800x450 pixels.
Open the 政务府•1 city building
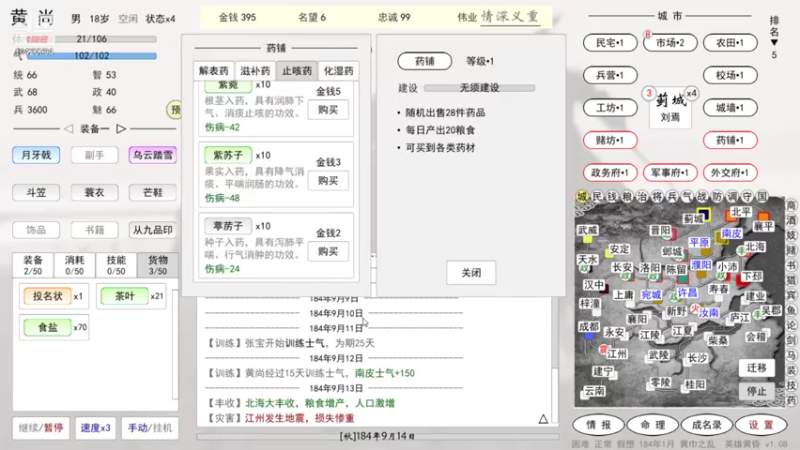coord(610,173)
